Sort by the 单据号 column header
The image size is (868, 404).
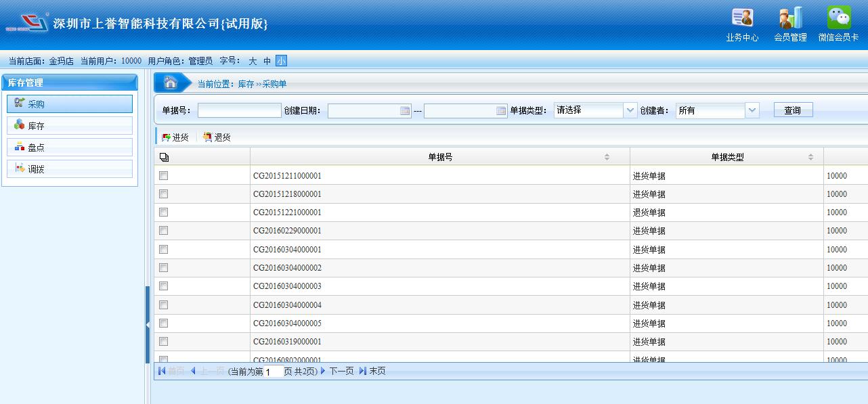tap(440, 157)
